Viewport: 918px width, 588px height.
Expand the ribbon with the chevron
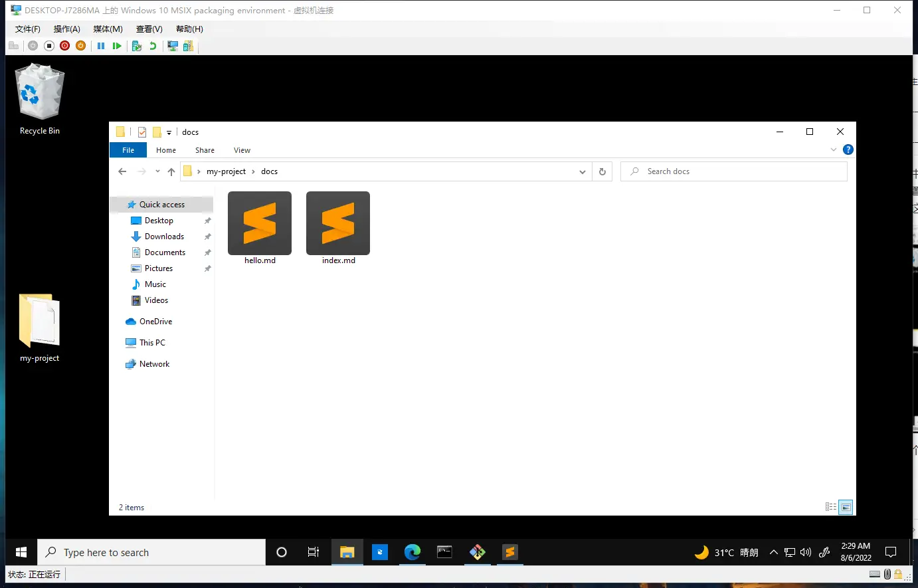point(833,150)
